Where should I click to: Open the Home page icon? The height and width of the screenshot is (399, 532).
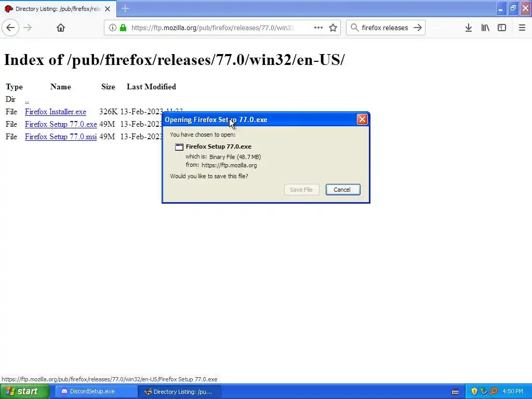tap(61, 28)
